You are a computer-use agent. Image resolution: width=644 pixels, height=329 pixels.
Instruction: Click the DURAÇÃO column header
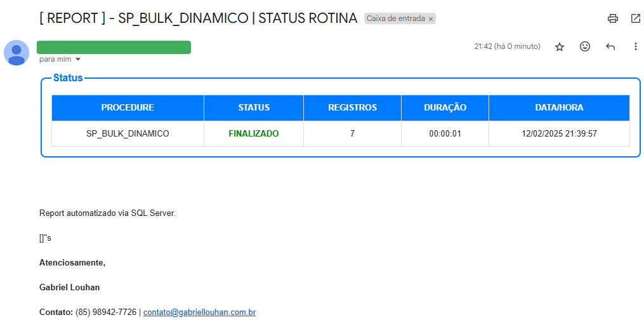[x=445, y=108]
